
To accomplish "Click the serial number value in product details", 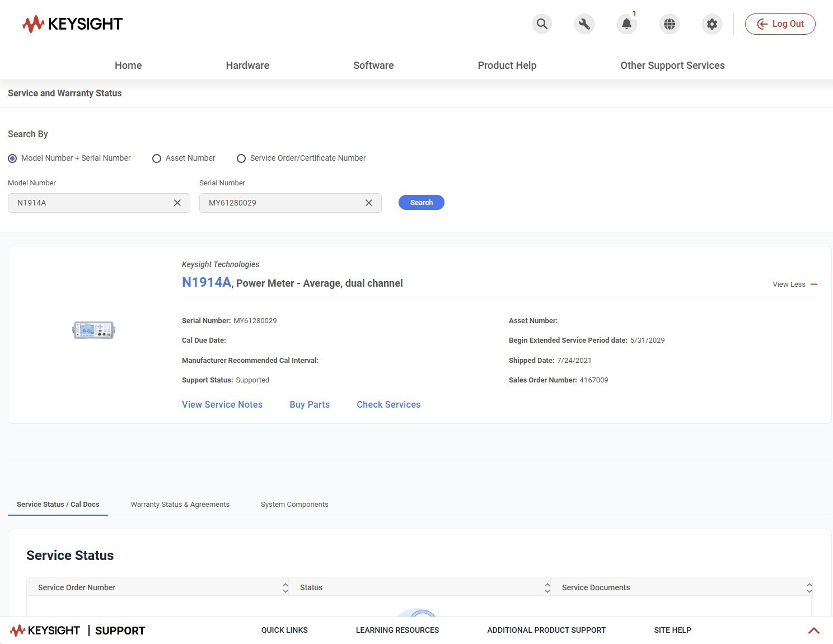I will click(255, 321).
